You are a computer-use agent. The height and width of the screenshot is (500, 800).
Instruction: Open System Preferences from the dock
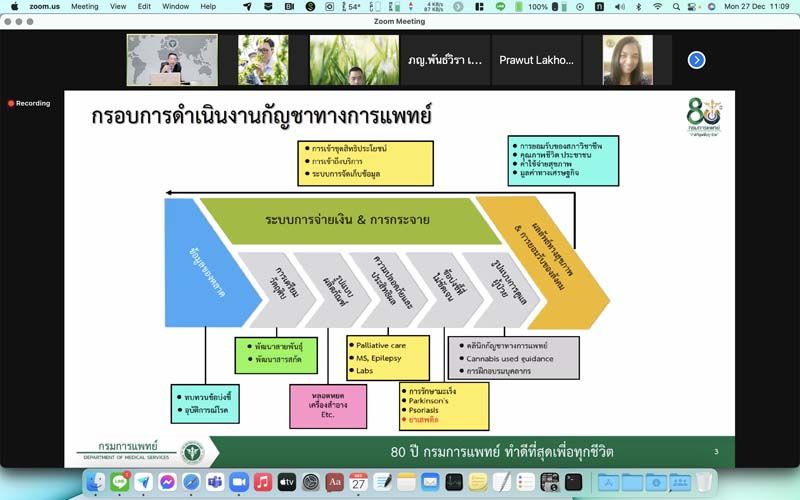pos(311,482)
